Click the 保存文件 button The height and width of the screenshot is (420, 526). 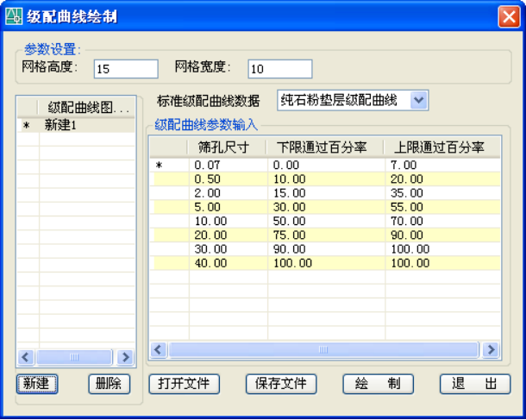coord(281,384)
